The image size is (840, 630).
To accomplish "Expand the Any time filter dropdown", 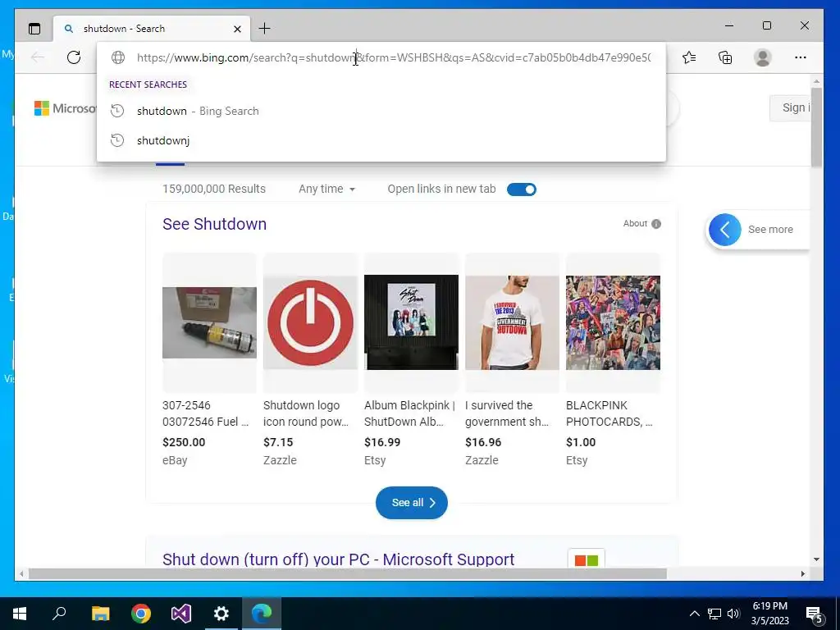I will click(326, 189).
